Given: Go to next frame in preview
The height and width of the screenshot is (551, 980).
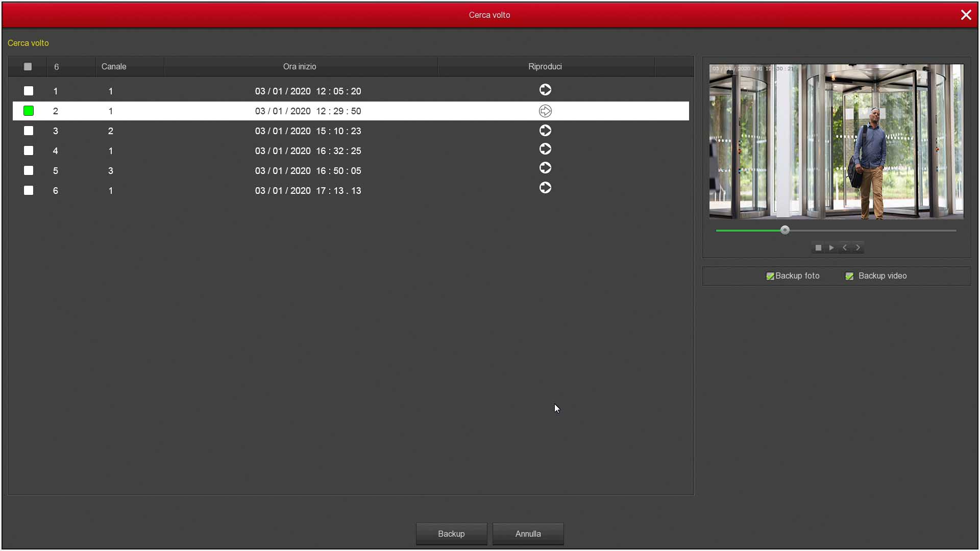Looking at the screenshot, I should (x=858, y=248).
